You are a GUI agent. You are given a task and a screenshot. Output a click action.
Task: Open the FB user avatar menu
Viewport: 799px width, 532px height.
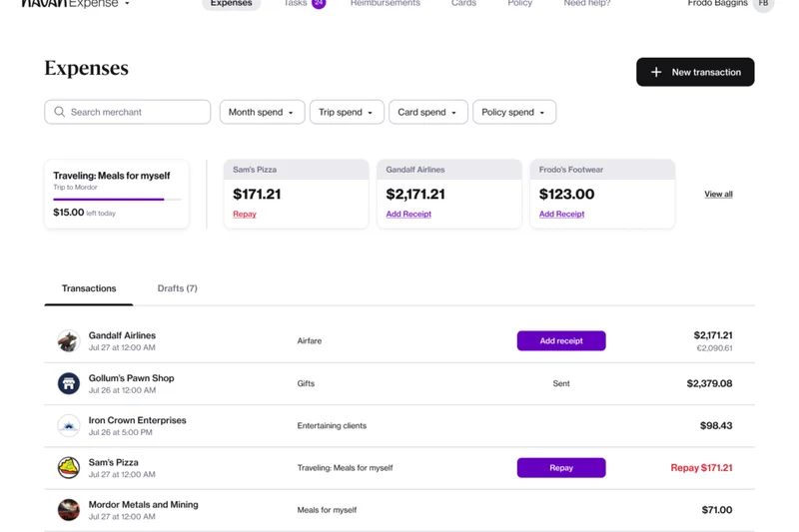(x=763, y=4)
